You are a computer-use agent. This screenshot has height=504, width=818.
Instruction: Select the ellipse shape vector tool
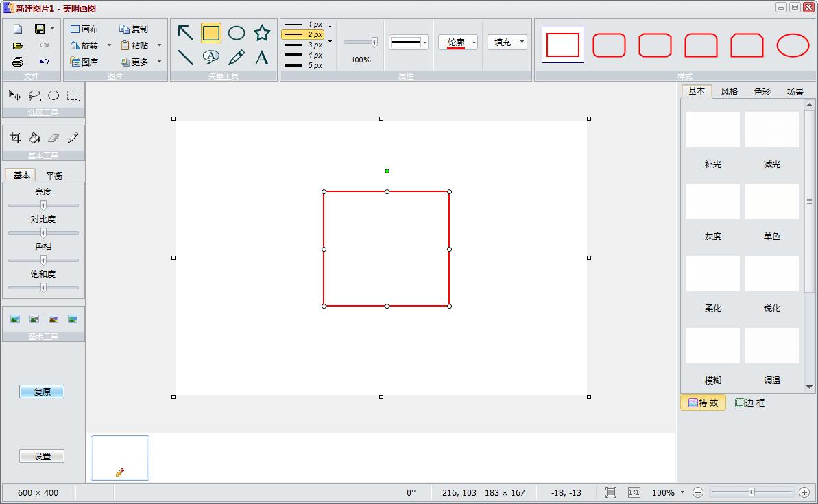click(237, 33)
